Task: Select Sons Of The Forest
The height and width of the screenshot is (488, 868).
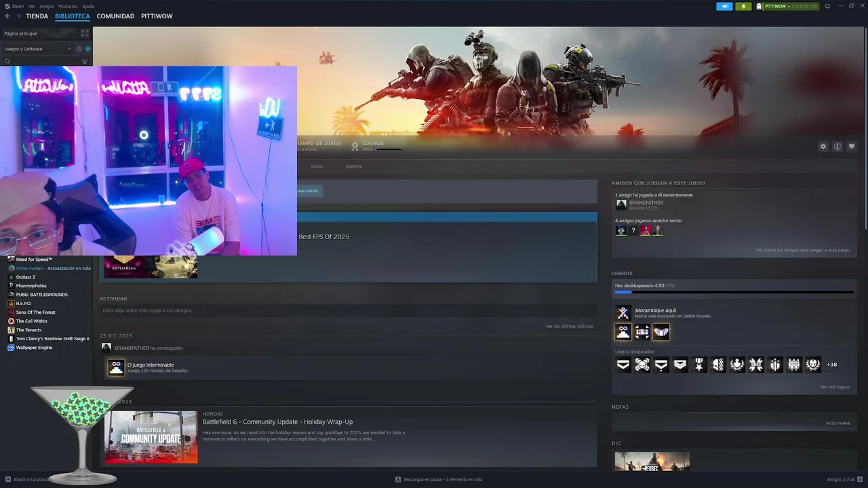Action: click(x=36, y=312)
